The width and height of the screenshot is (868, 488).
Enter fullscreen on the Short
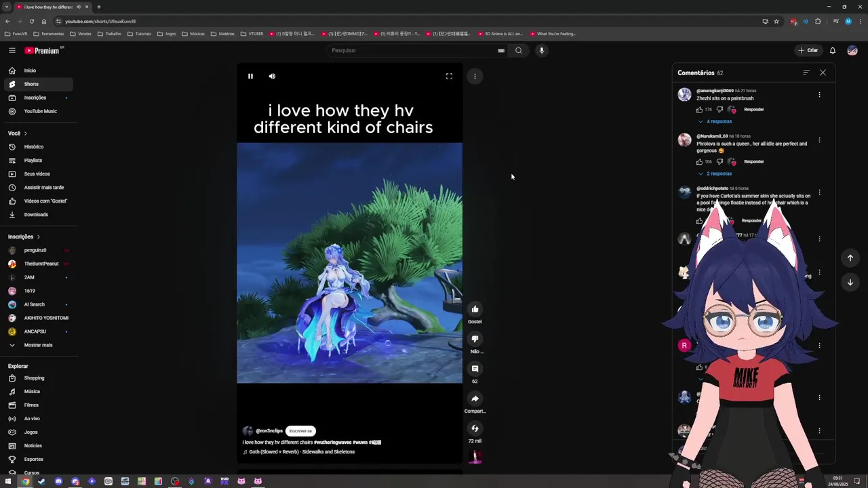[x=449, y=76]
